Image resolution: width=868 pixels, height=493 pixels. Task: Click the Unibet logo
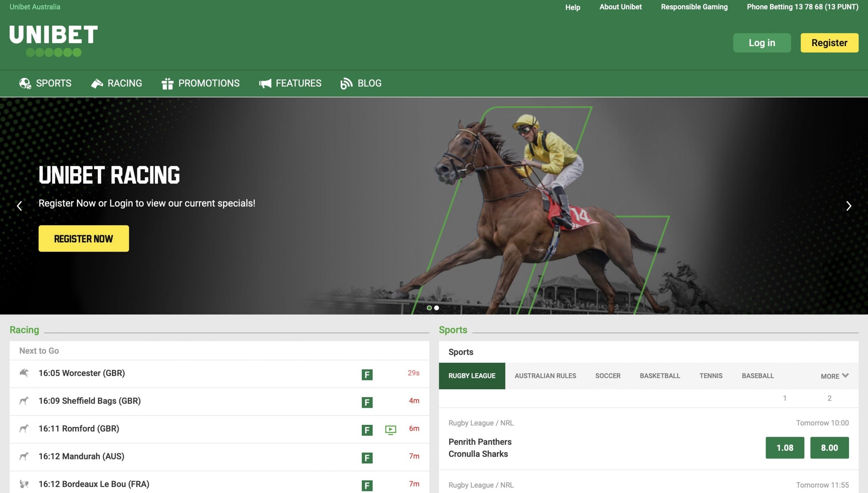coord(54,41)
